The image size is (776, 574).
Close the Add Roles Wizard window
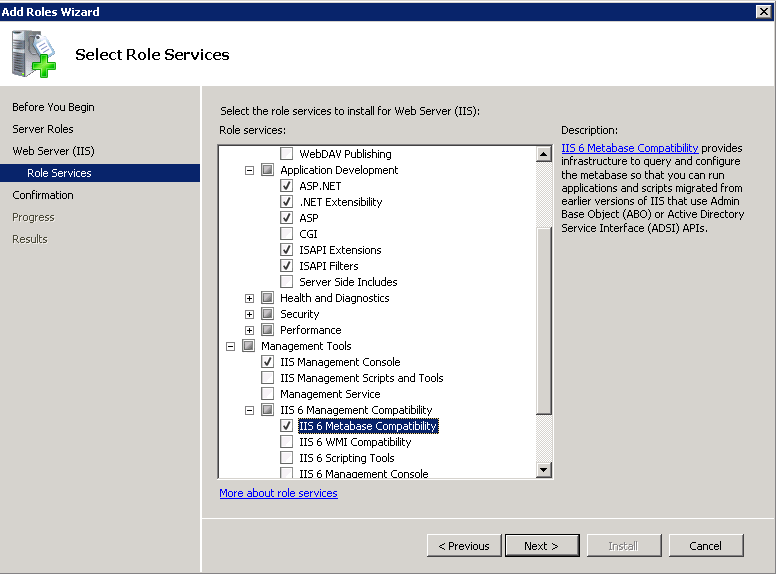(x=763, y=11)
